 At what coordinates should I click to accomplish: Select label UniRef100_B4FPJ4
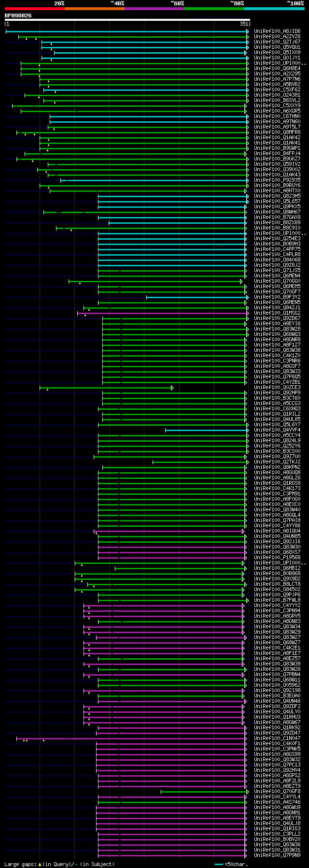[277, 154]
